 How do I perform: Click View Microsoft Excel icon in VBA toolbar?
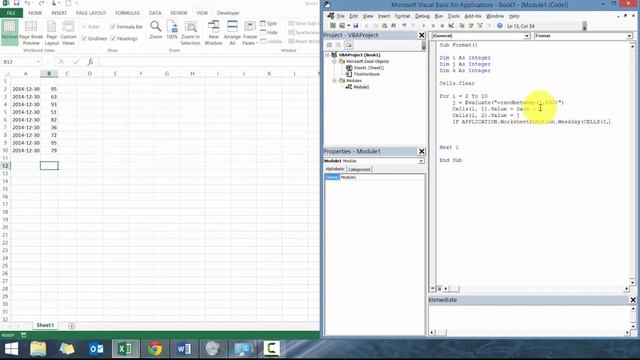333,26
